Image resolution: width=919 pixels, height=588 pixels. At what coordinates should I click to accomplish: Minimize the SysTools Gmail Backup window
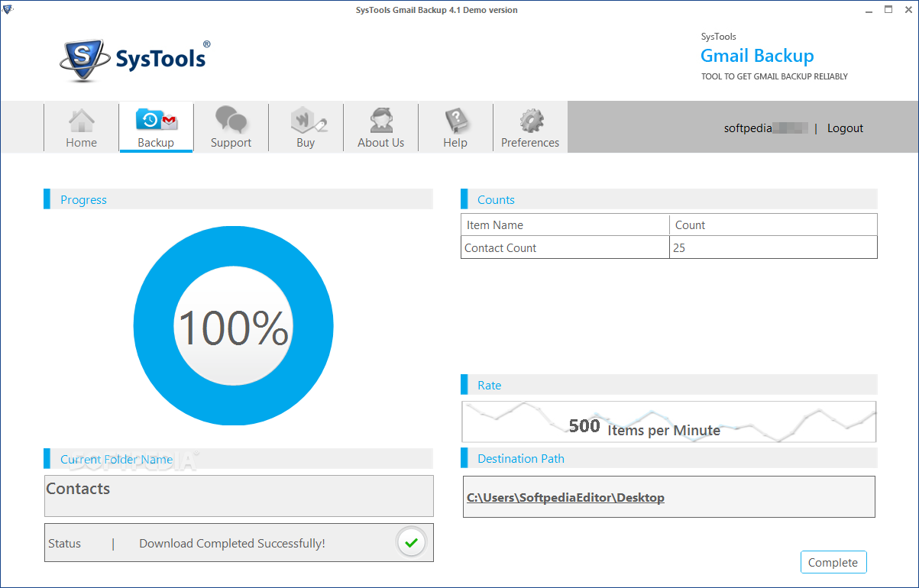pos(869,10)
